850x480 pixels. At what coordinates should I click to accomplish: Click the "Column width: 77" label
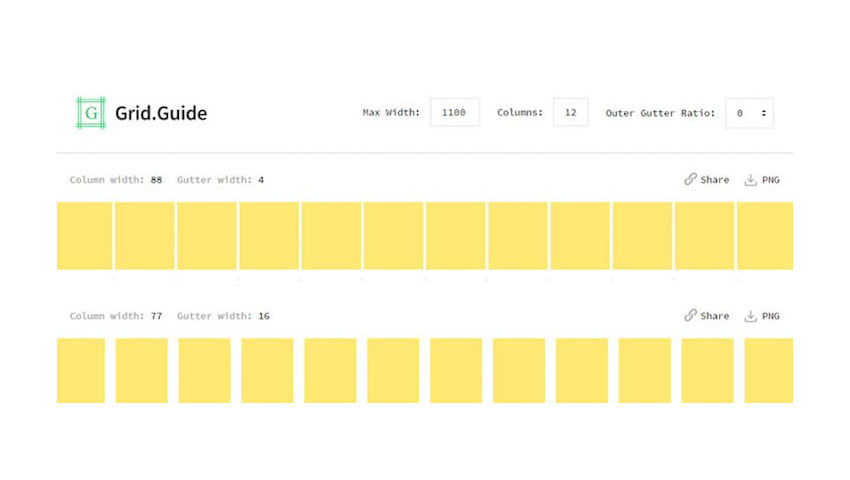click(x=115, y=316)
